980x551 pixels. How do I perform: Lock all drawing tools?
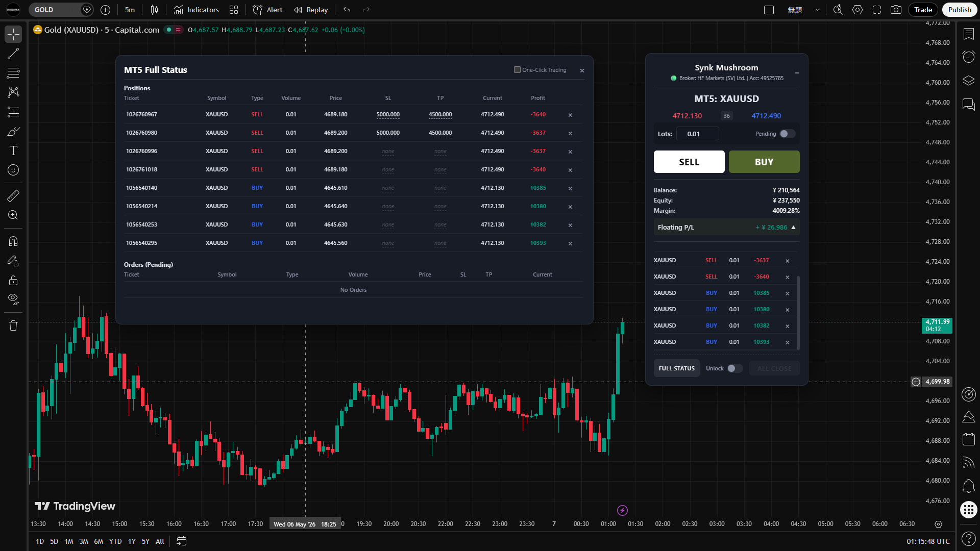point(13,280)
